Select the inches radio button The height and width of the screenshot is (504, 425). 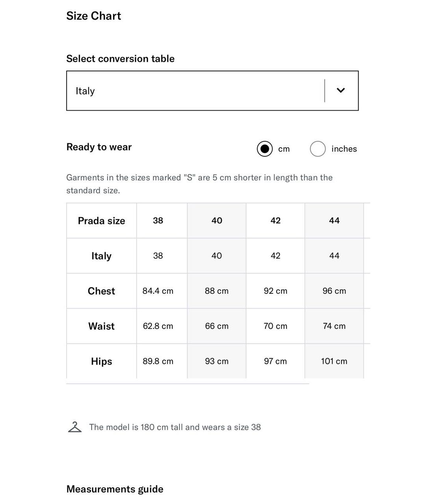pyautogui.click(x=318, y=149)
